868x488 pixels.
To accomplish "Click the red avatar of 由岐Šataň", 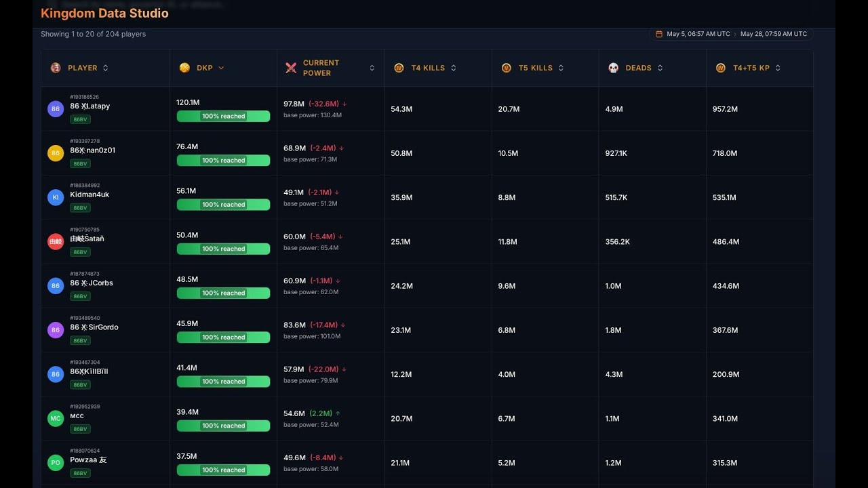I will [56, 241].
